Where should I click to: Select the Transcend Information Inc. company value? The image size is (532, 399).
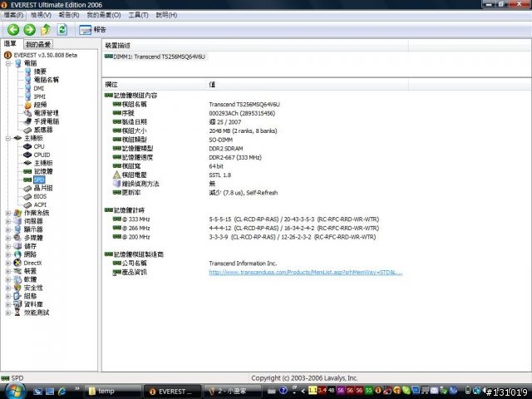[243, 264]
